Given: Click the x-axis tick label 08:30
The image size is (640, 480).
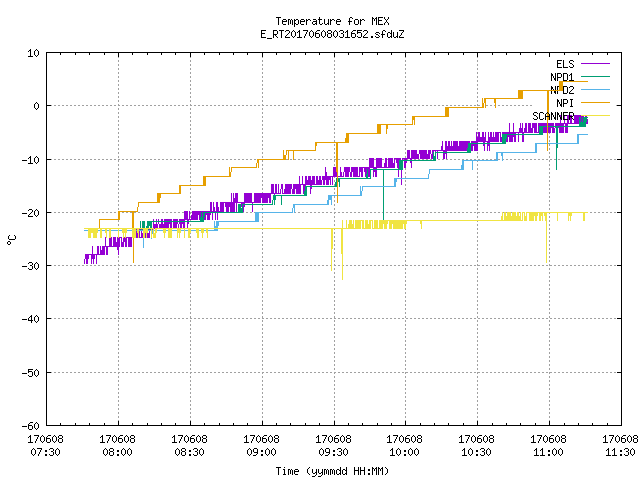Looking at the screenshot, I should (189, 452).
